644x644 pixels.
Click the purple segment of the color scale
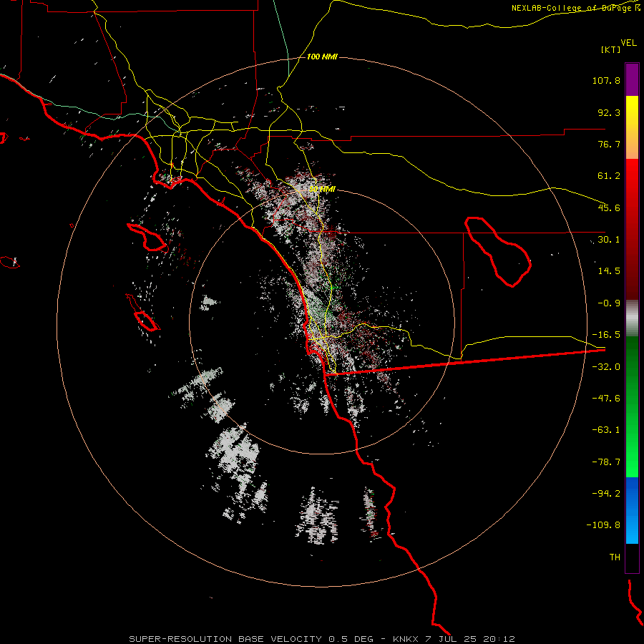click(632, 79)
